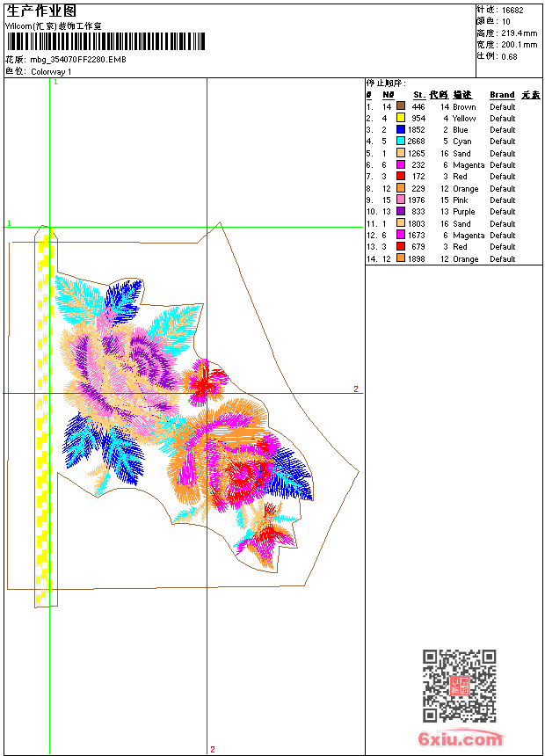Click the red marker number 2 at right
This screenshot has height=756, width=545.
356,389
